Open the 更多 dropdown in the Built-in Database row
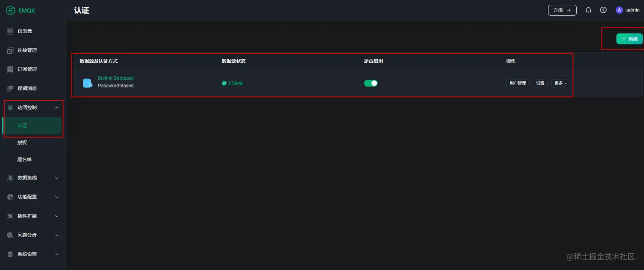Image resolution: width=644 pixels, height=270 pixels. pyautogui.click(x=561, y=83)
